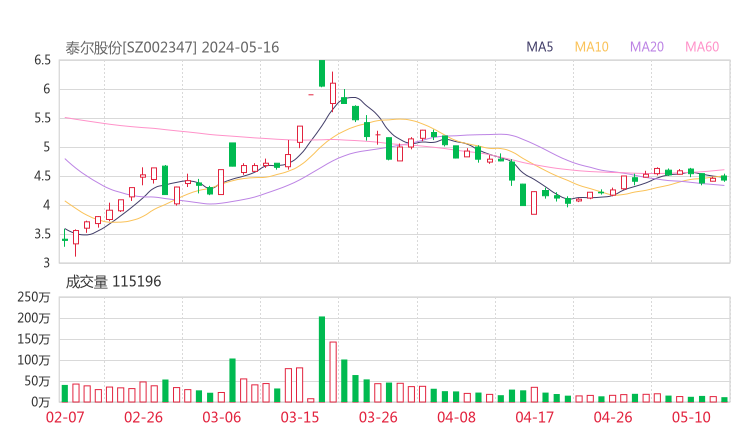Click the 250万 volume axis label

point(34,297)
